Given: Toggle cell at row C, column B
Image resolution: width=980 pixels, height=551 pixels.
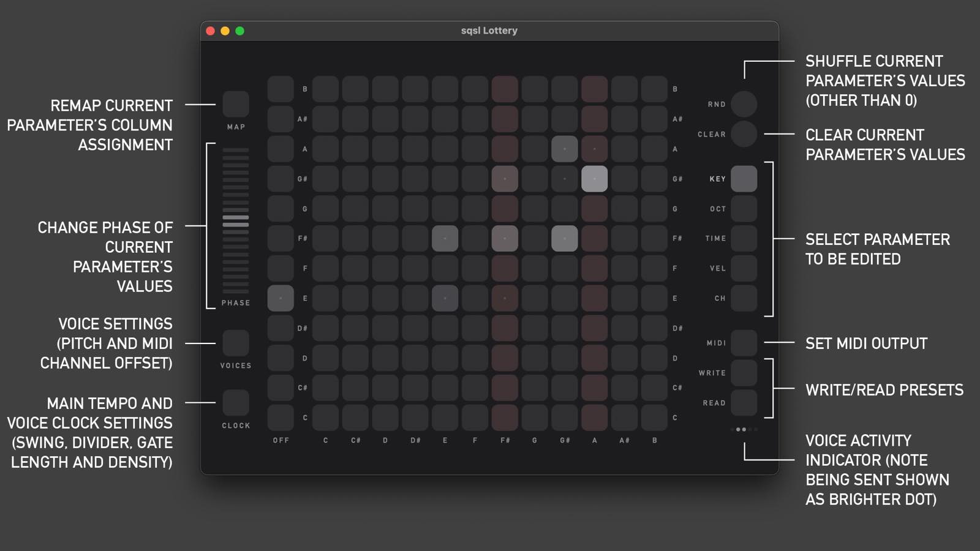Looking at the screenshot, I should pos(654,418).
